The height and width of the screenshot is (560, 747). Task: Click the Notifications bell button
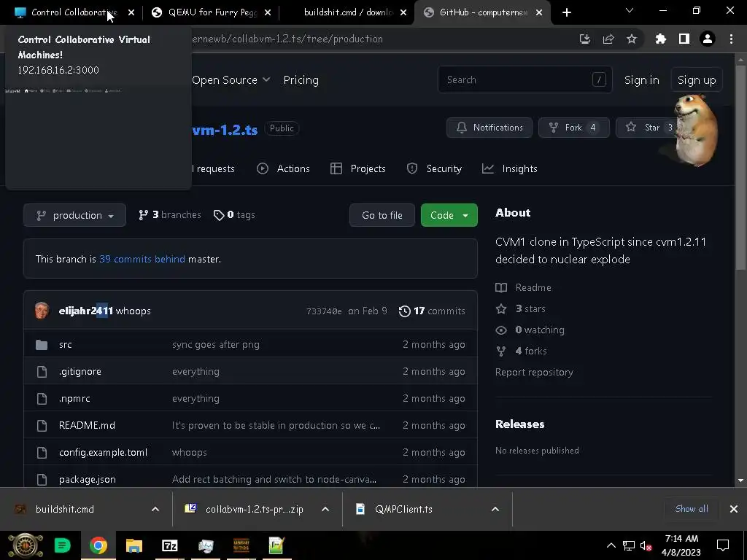point(489,128)
